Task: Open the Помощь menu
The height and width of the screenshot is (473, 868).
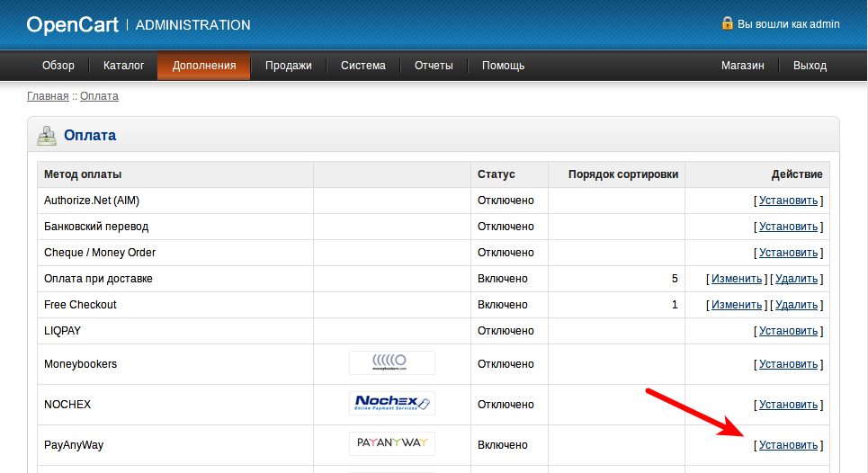Action: (x=503, y=66)
